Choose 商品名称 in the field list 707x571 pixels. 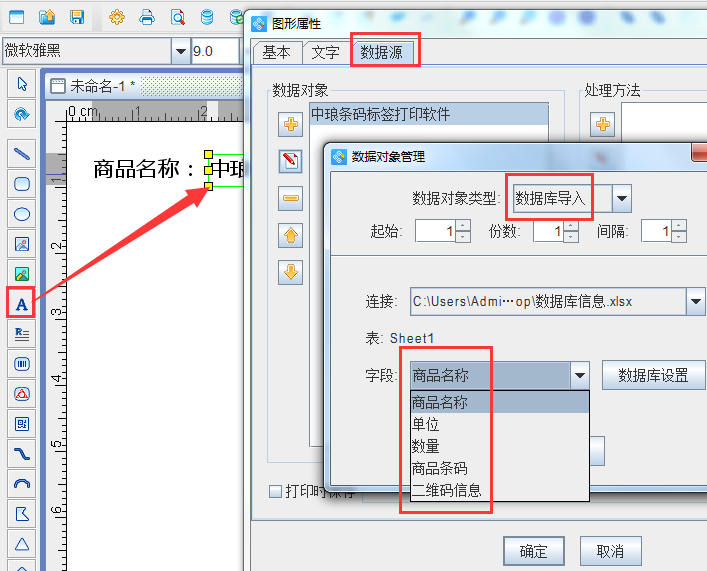(x=500, y=402)
